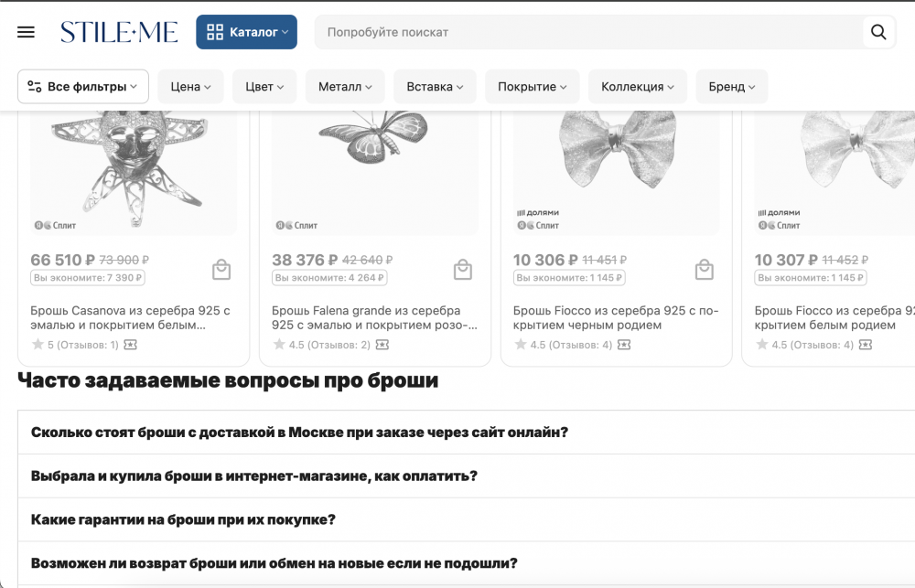
Task: Click the bag icon on the Falena grande card
Action: (463, 269)
